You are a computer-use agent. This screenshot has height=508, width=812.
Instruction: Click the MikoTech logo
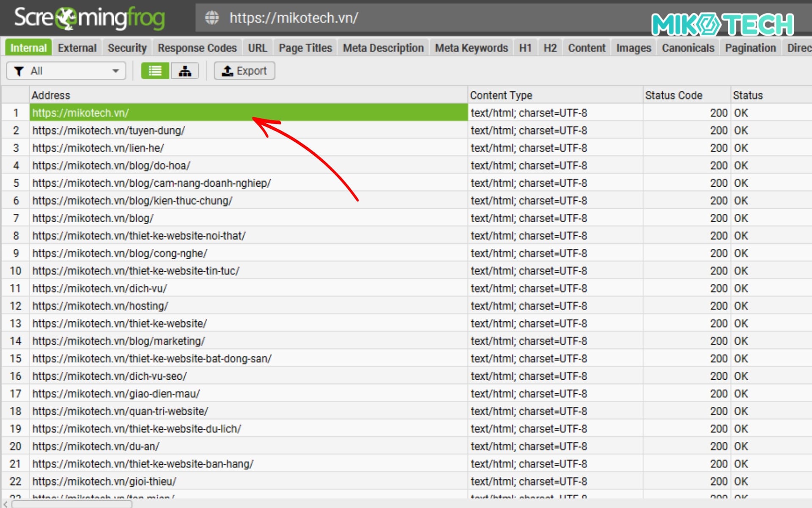pyautogui.click(x=722, y=24)
